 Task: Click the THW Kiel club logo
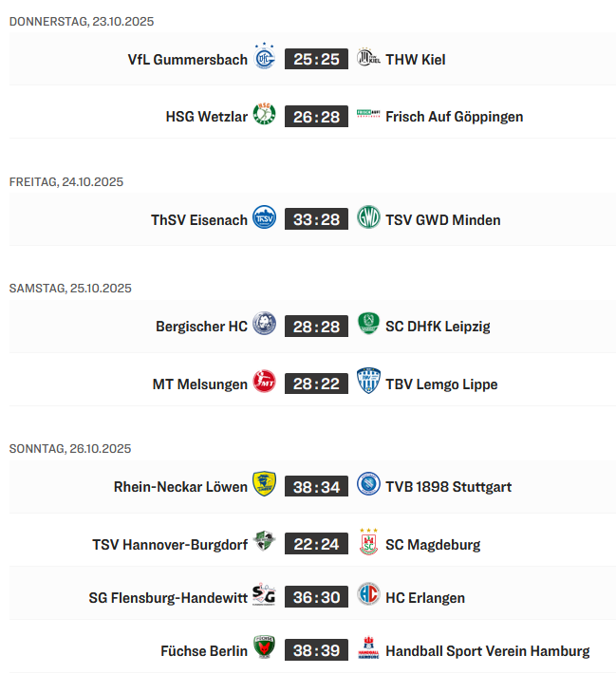(x=368, y=59)
